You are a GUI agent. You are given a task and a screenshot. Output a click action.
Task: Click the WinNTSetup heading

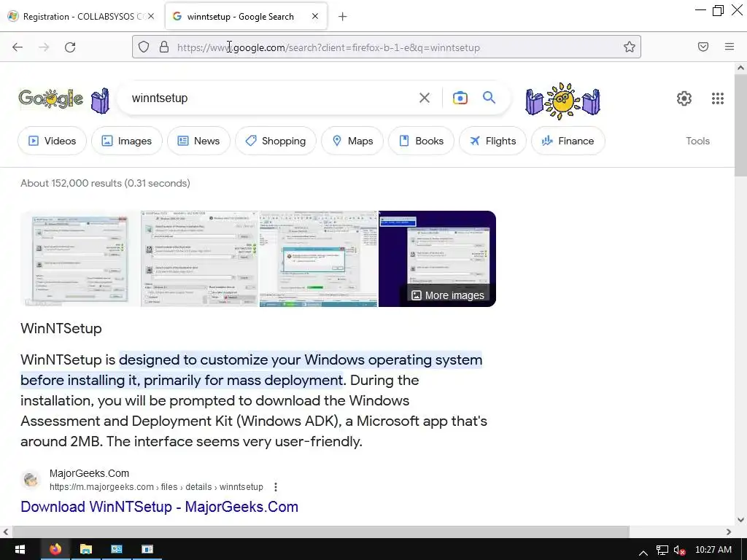(x=61, y=329)
